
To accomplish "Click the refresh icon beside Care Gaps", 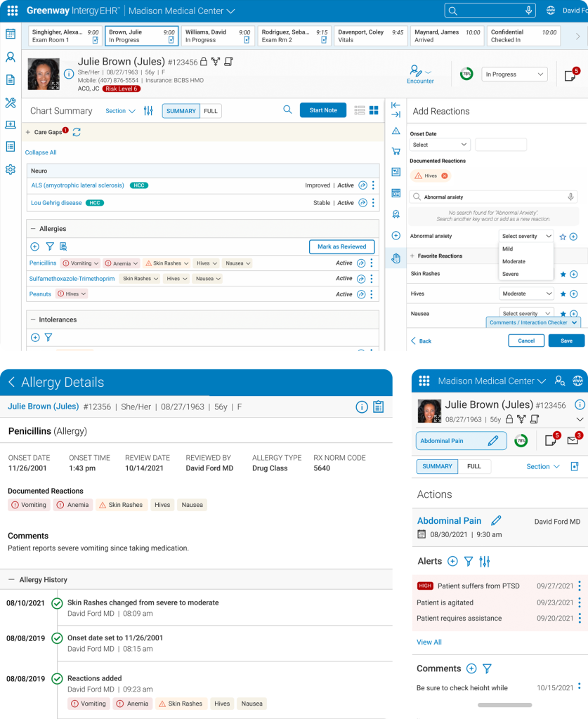I will (x=77, y=132).
